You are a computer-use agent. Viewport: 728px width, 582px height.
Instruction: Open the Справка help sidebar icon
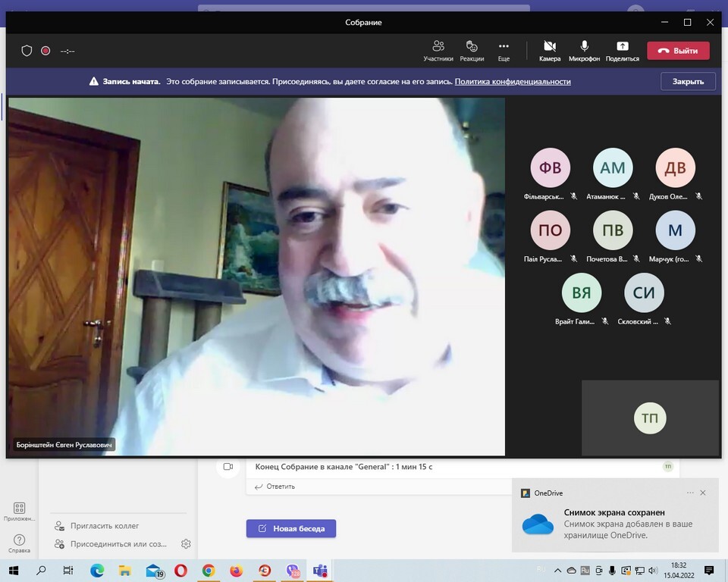click(x=19, y=543)
